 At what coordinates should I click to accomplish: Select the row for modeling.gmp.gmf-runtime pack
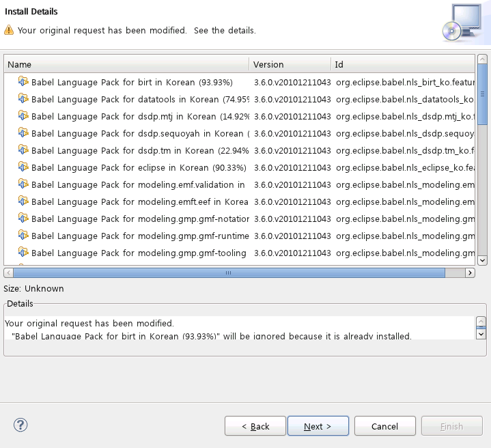240,236
